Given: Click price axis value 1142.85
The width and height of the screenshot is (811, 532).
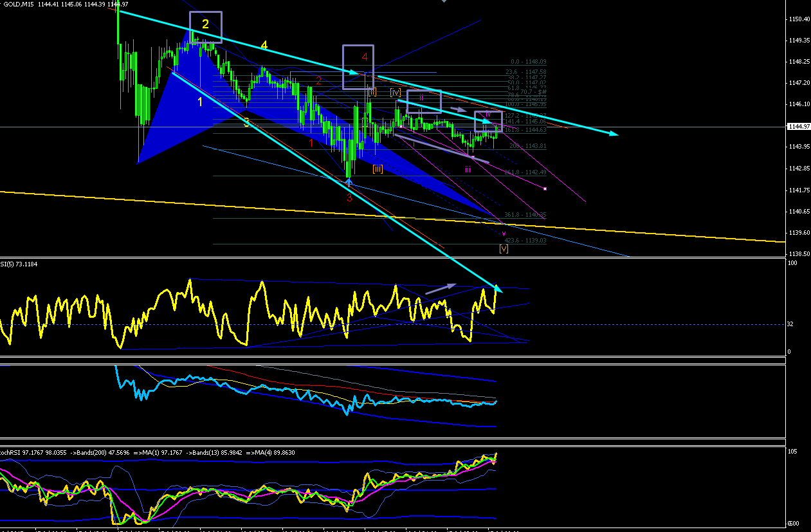Looking at the screenshot, I should point(798,169).
